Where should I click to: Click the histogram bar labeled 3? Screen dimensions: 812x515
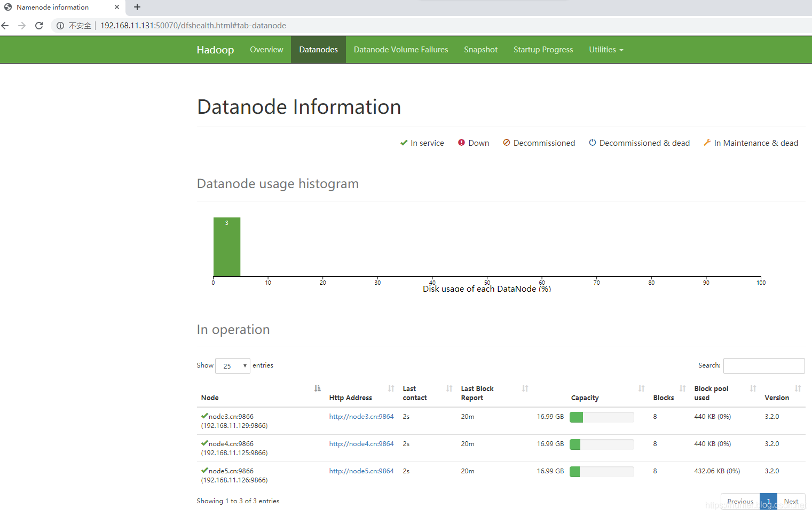point(227,247)
